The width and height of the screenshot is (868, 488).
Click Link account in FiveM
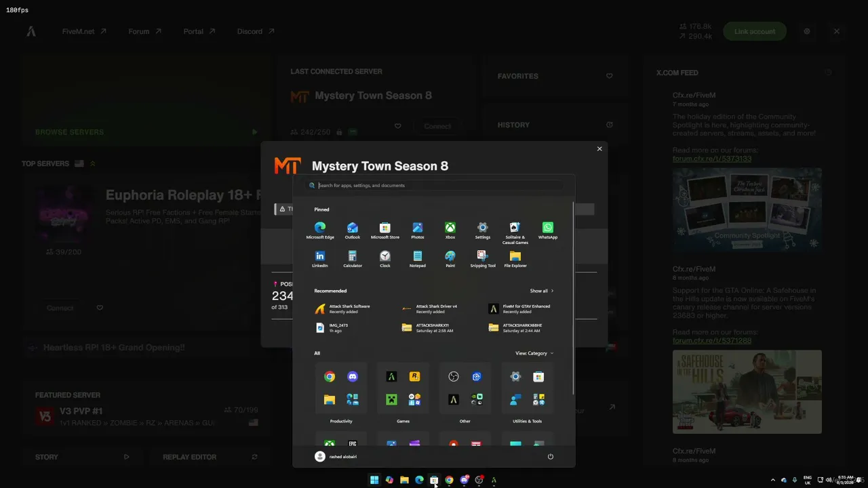[x=755, y=31]
